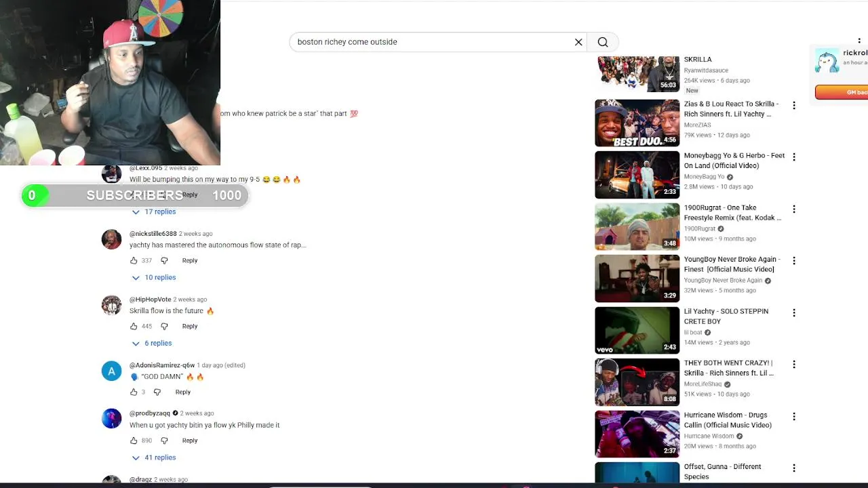This screenshot has height=488, width=868.
Task: Click the rickrol avatar in side panel
Action: (827, 61)
